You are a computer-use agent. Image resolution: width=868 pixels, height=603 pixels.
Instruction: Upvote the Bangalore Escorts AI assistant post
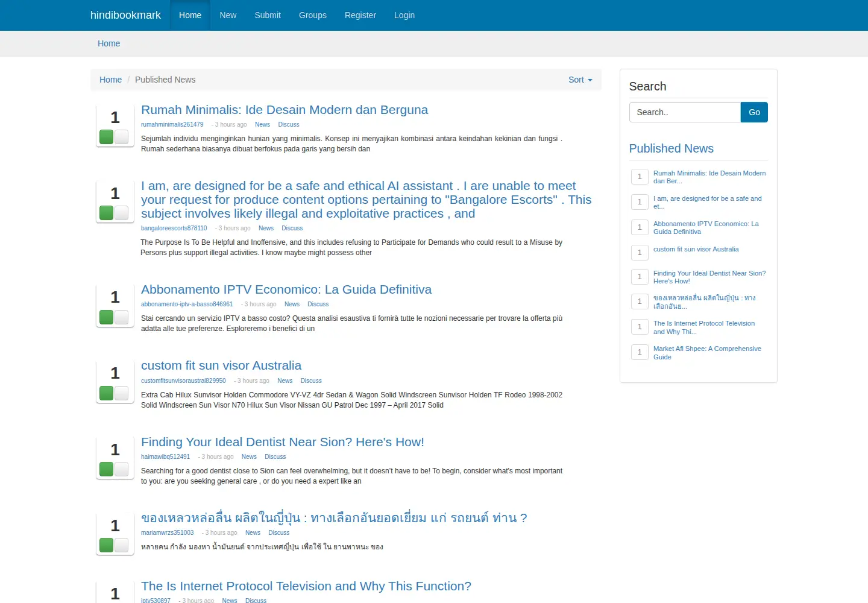(x=107, y=213)
